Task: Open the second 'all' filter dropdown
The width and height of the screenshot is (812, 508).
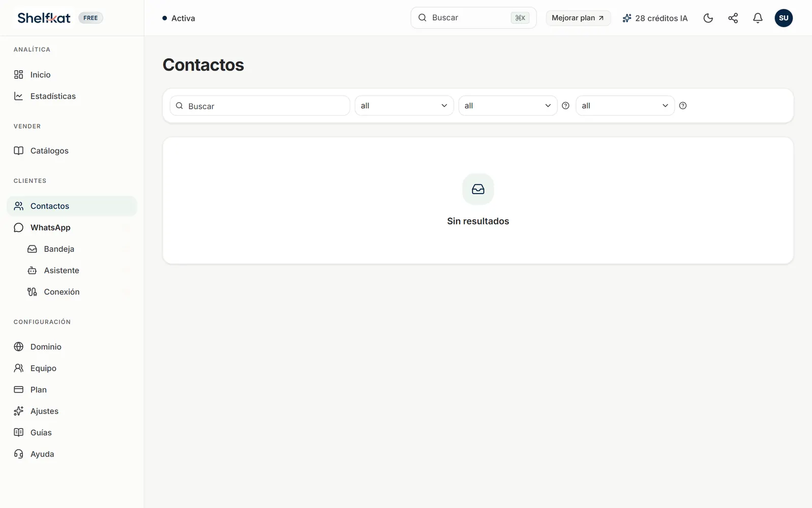Action: [x=507, y=106]
